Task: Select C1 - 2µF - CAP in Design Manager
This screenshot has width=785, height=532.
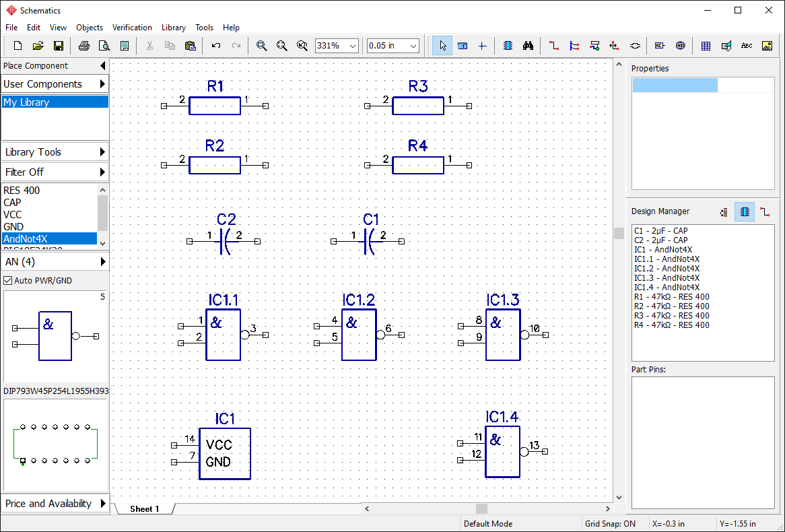Action: pyautogui.click(x=661, y=231)
